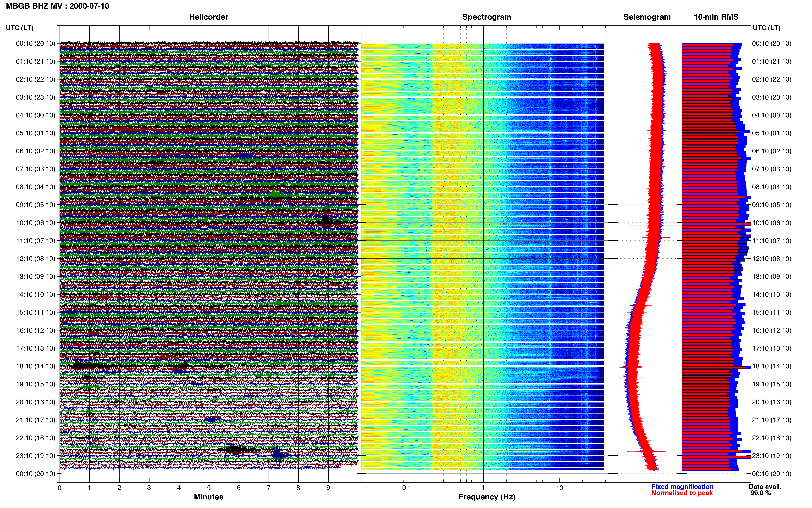
Task: Select the "10-min RMS" panel heading
Action: click(x=716, y=17)
